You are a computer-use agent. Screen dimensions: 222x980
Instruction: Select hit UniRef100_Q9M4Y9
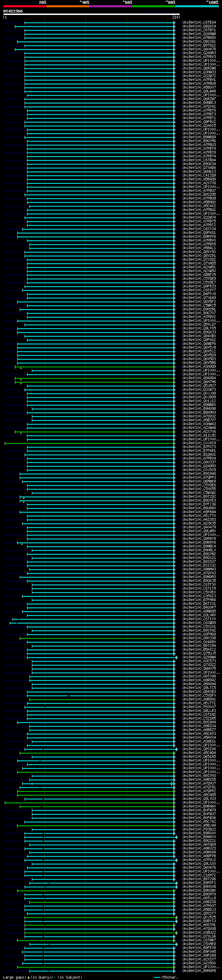tap(199, 539)
